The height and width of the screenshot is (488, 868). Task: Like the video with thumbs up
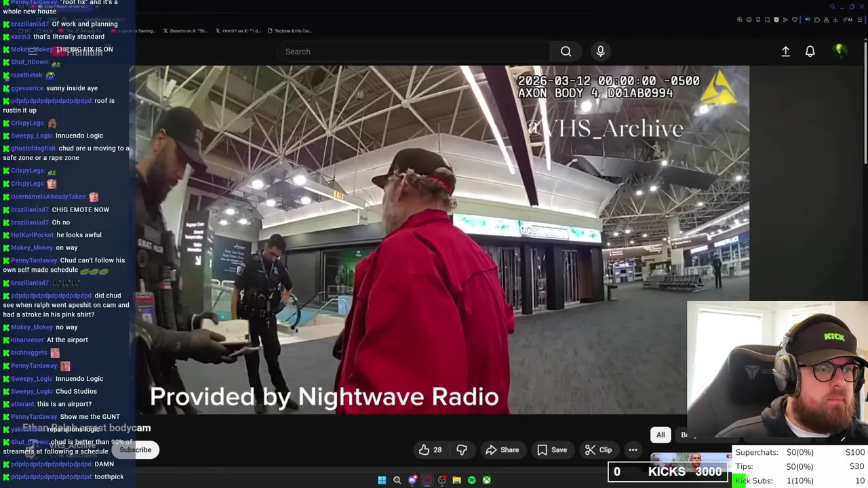point(430,450)
